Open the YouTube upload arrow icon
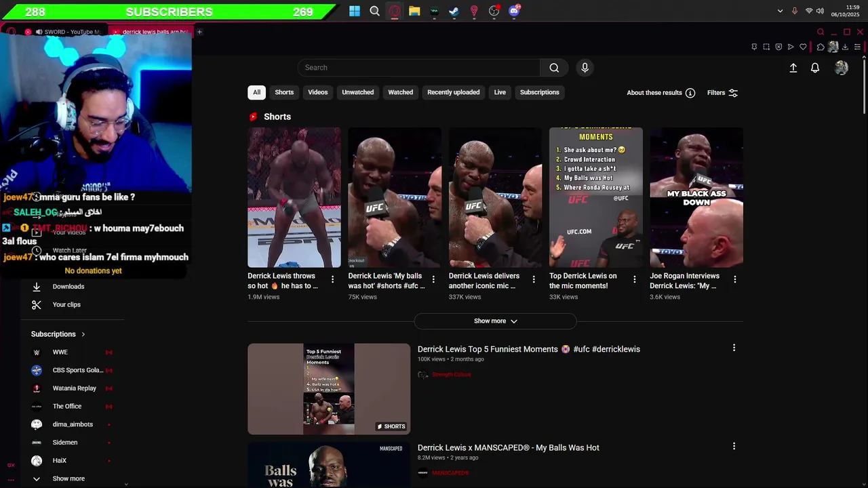868x488 pixels. [793, 68]
